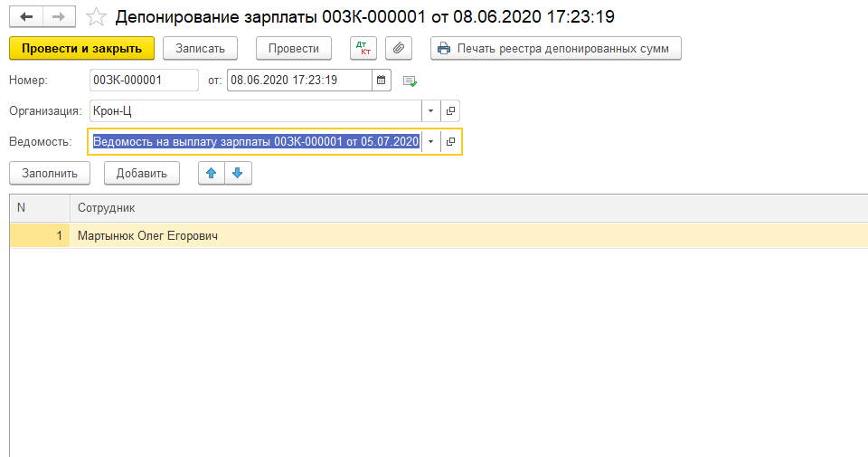Print реестр депонированных сумм
Viewport: 868px width, 457px height.
555,48
